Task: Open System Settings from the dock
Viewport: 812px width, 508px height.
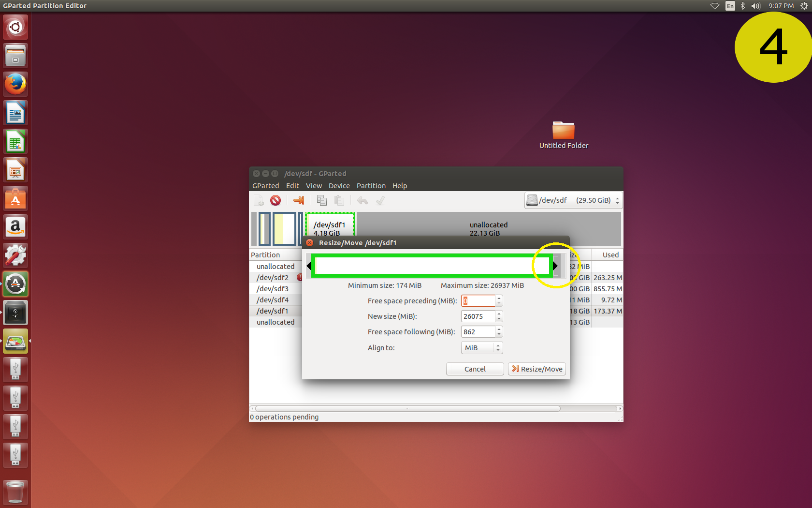Action: 15,255
